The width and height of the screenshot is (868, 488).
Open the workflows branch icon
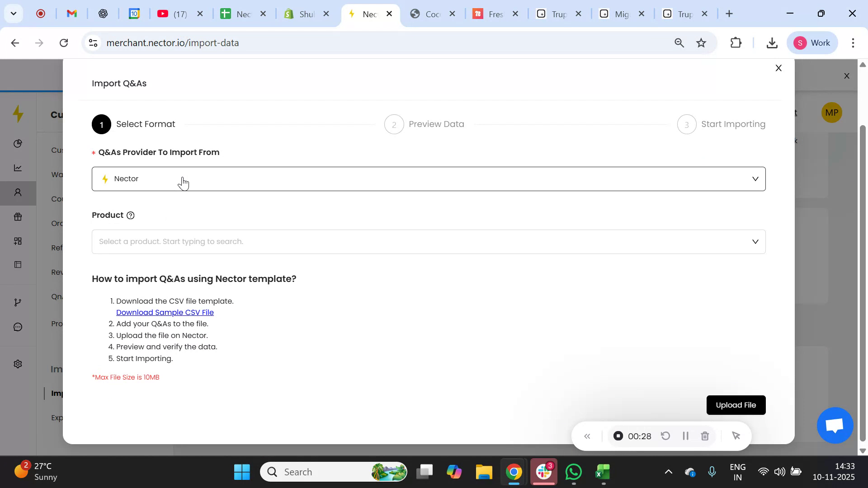pos(18,301)
